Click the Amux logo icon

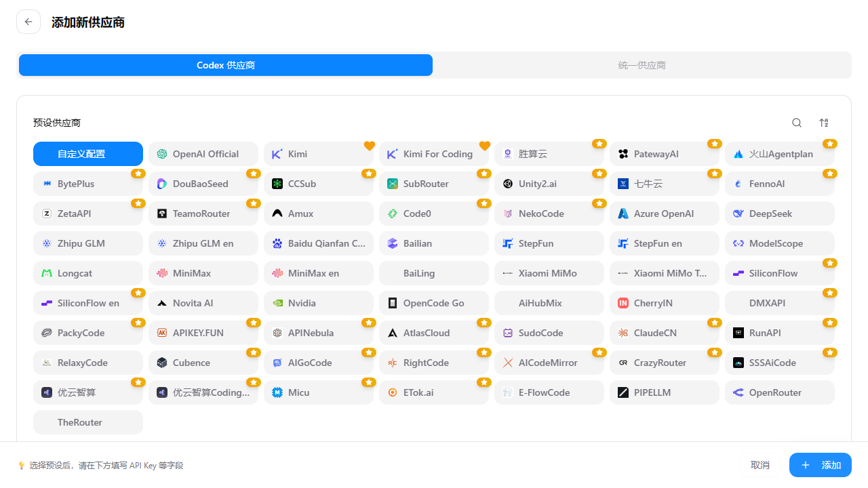click(x=277, y=213)
